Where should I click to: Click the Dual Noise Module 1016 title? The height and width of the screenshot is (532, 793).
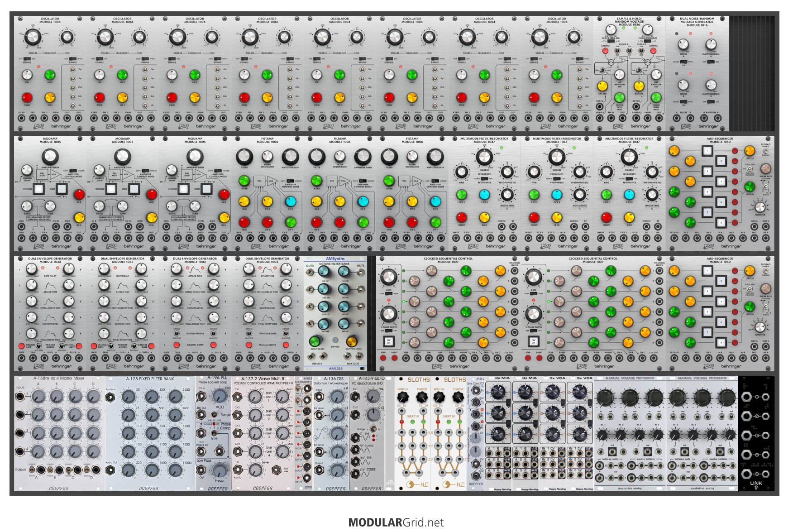(x=697, y=22)
